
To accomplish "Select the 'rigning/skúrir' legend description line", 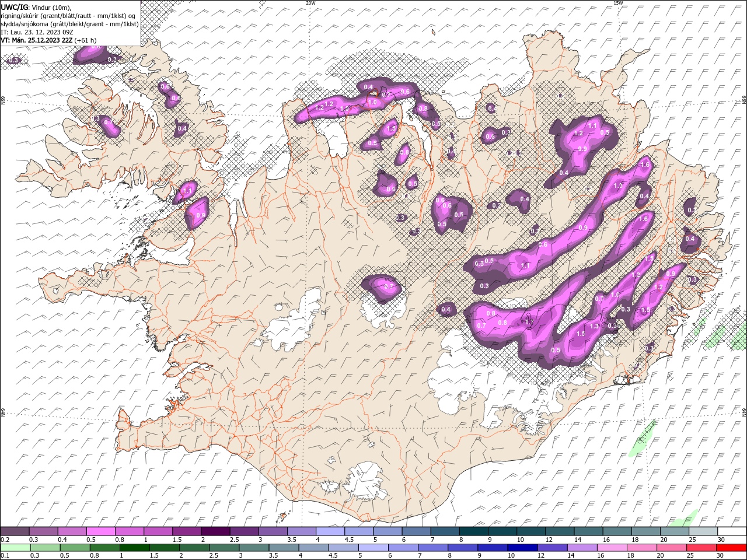I will tap(67, 16).
